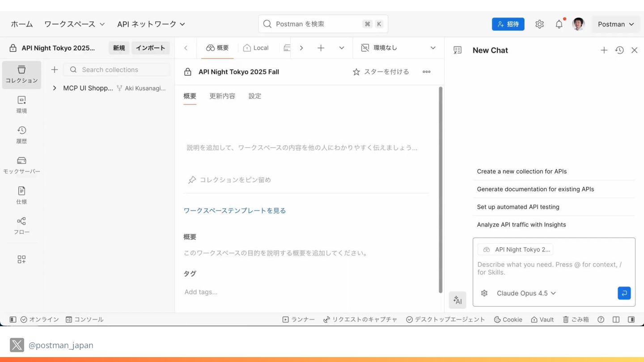The width and height of the screenshot is (644, 362).
Task: Open the History sidebar panel
Action: [21, 135]
